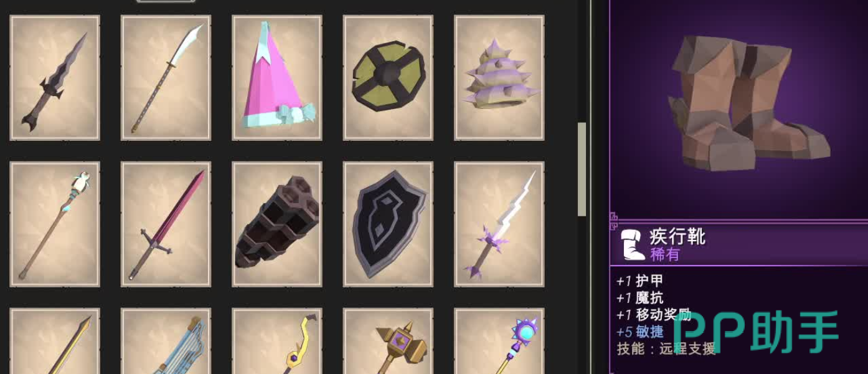Pick the black kite shield card

[389, 224]
